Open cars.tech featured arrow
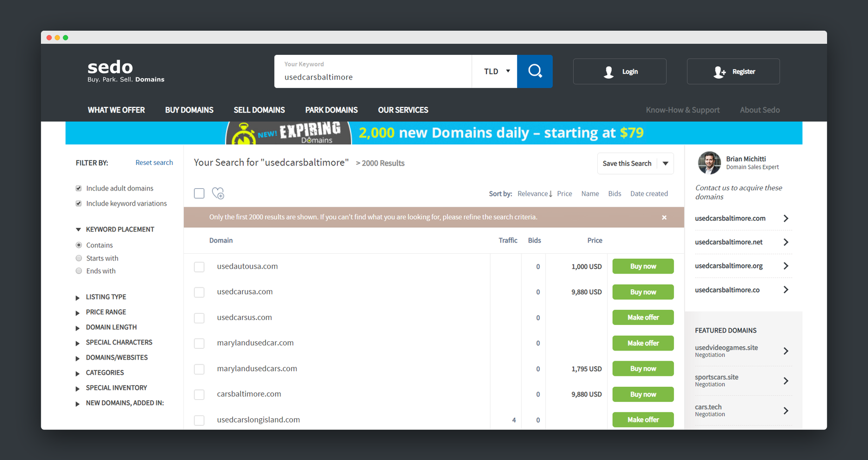The image size is (868, 460). coord(786,411)
